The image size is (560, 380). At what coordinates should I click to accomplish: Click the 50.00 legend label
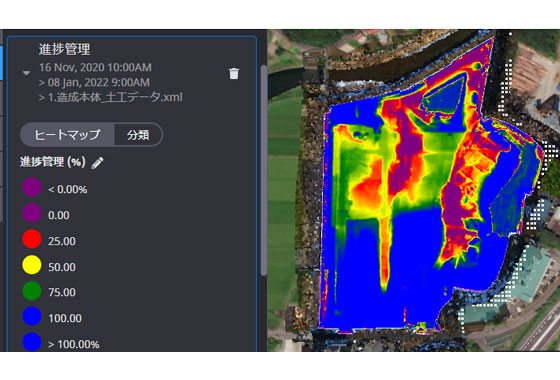pyautogui.click(x=62, y=267)
